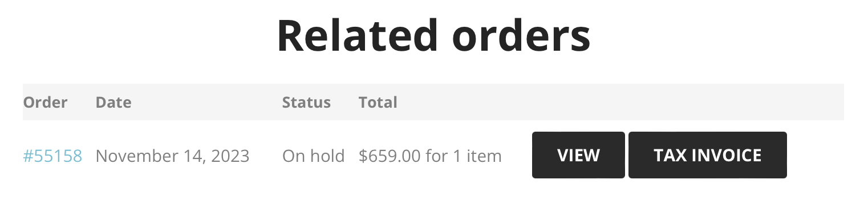The height and width of the screenshot is (220, 868).
Task: Click the On hold status text
Action: pyautogui.click(x=314, y=156)
